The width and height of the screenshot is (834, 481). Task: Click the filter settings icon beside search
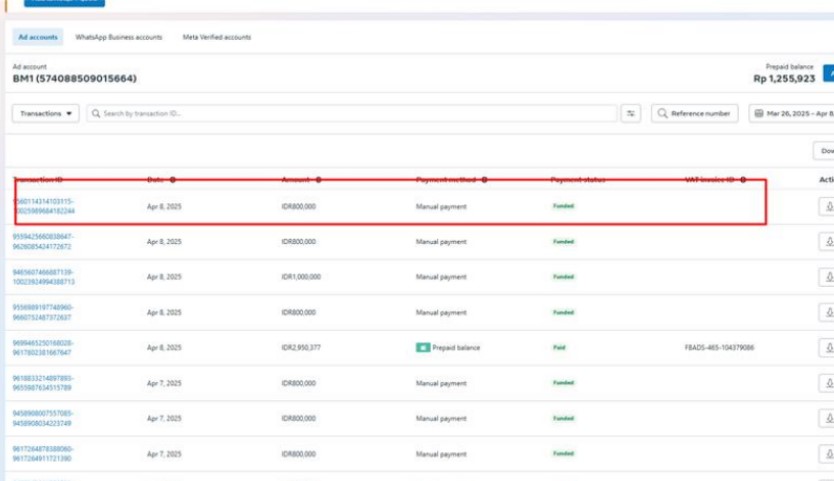click(x=631, y=114)
